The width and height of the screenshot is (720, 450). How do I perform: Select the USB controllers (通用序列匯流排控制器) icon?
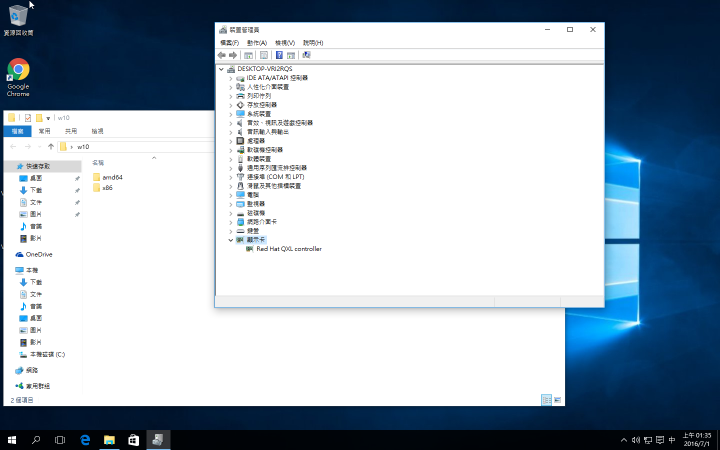[240, 168]
